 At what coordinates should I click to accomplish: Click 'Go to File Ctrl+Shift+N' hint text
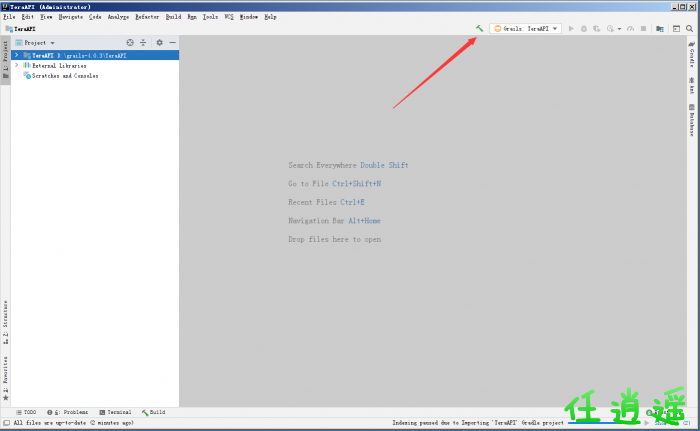tap(334, 184)
